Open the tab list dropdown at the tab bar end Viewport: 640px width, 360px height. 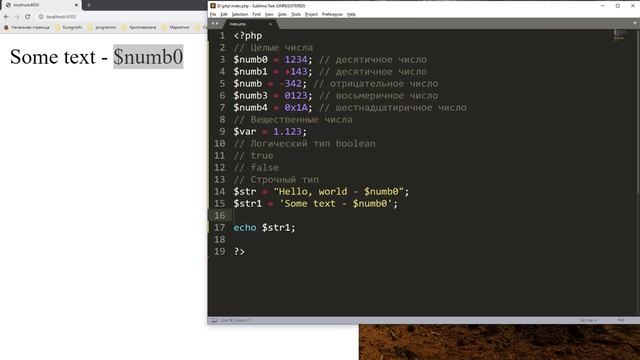coord(635,24)
